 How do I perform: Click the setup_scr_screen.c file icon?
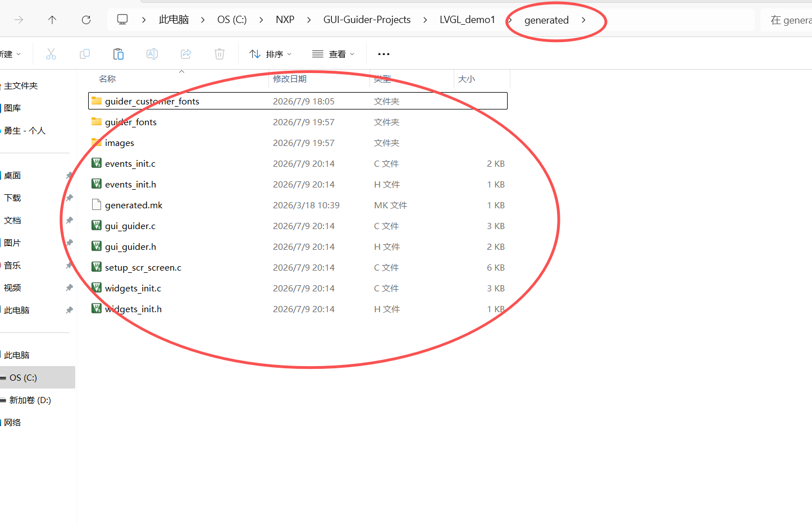97,267
